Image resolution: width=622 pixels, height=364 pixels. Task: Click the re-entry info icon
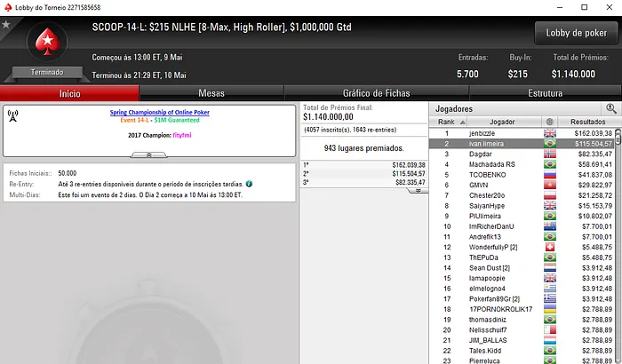tap(249, 184)
